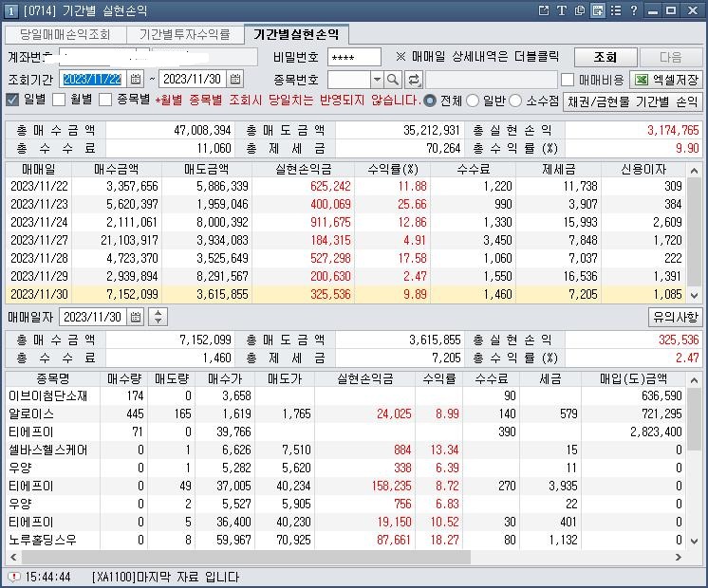
Task: Uncheck the 일별 checkbox
Action: coord(12,100)
